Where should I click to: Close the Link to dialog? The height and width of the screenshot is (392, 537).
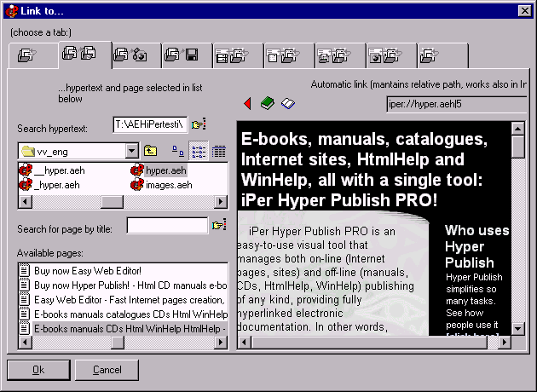click(x=525, y=11)
